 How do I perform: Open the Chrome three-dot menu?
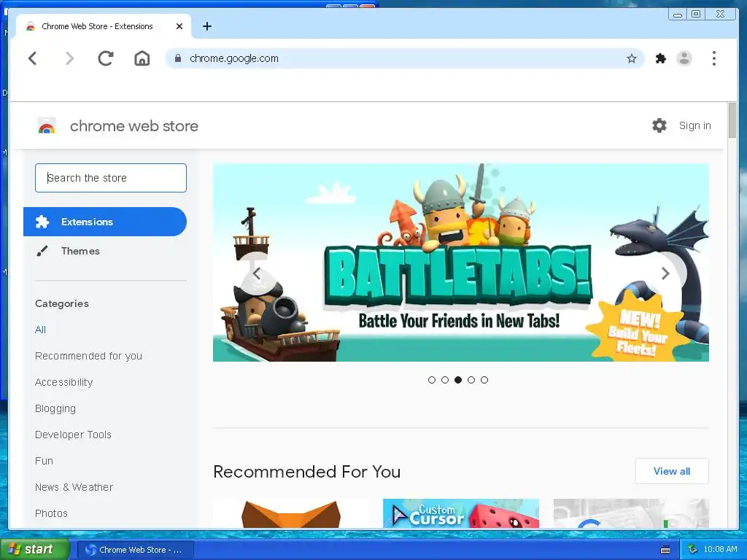point(713,58)
